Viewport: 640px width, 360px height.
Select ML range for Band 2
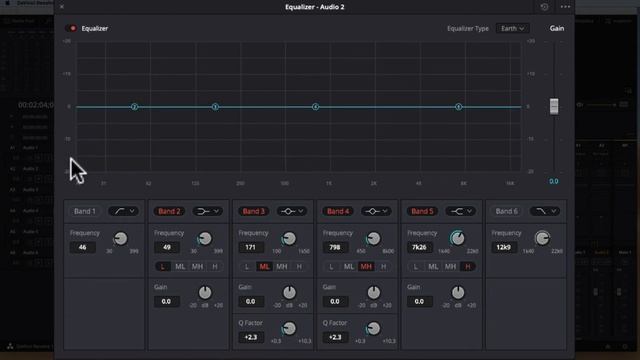point(180,267)
